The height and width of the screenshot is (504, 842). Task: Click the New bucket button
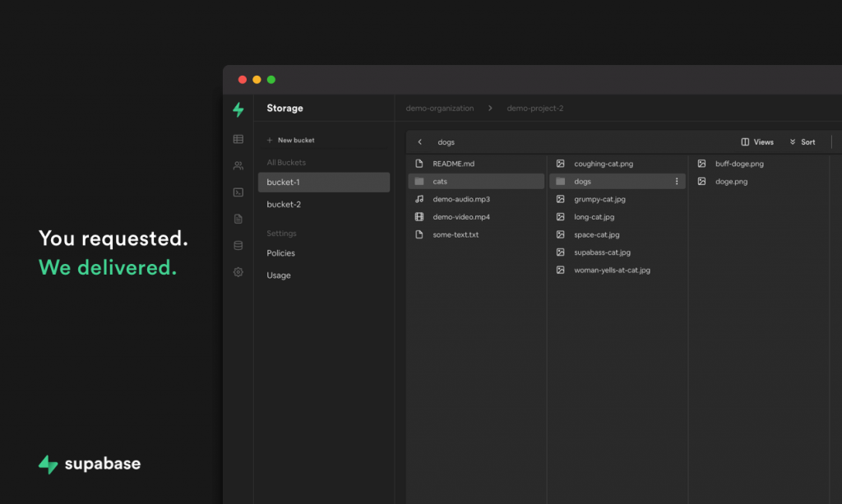(x=291, y=141)
